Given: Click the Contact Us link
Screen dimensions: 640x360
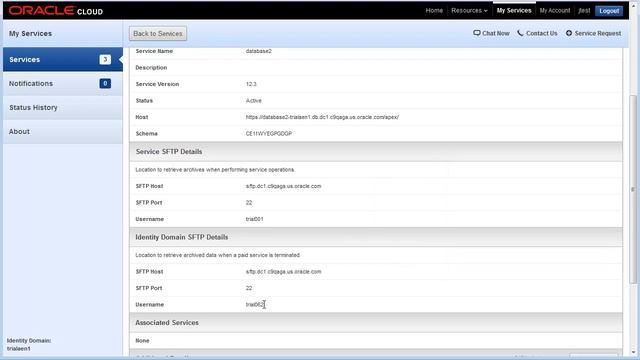Looking at the screenshot, I should [x=541, y=33].
